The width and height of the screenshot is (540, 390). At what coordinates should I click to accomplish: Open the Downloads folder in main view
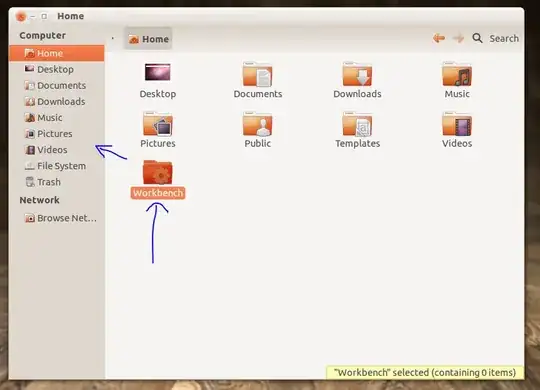tap(357, 74)
